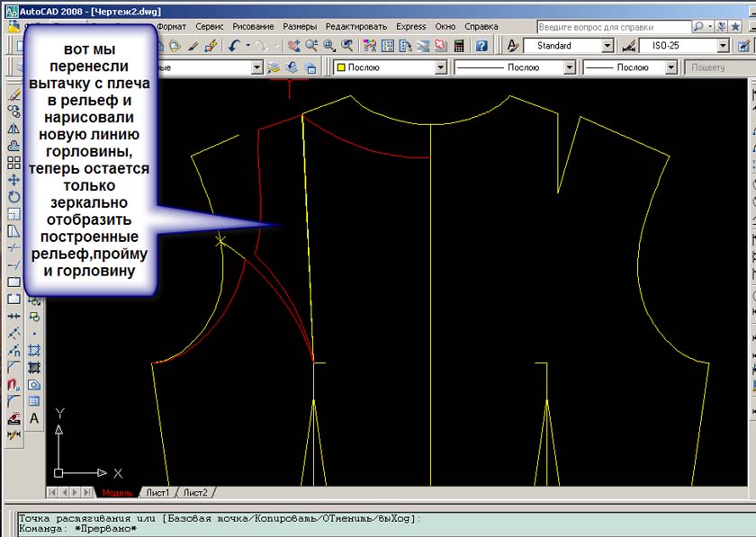Viewport: 756px width, 537px height.
Task: Open the 'Размеры' menu
Action: (x=299, y=27)
